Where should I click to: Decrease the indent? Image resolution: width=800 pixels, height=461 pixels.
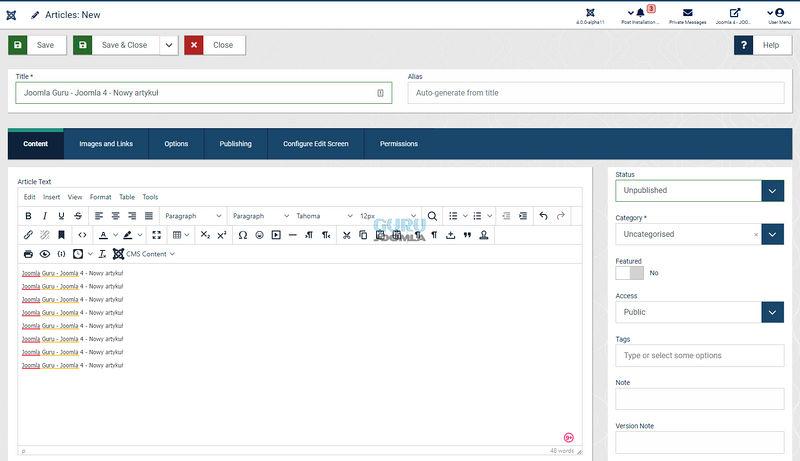coord(506,216)
